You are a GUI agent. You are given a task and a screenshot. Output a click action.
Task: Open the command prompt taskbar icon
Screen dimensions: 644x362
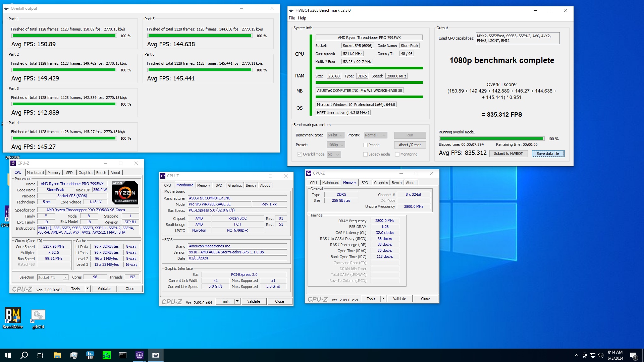coord(123,355)
